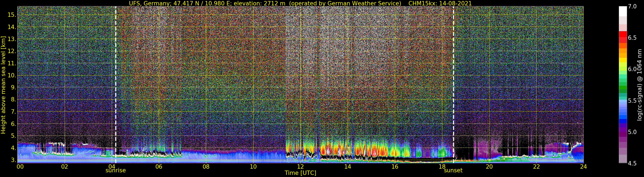This screenshot has width=644, height=177.
Task: Click the height axis tick '12.'
Action: 12,51
